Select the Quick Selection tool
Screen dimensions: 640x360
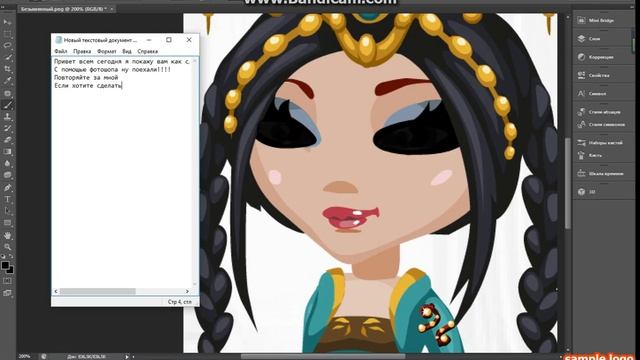tap(7, 57)
